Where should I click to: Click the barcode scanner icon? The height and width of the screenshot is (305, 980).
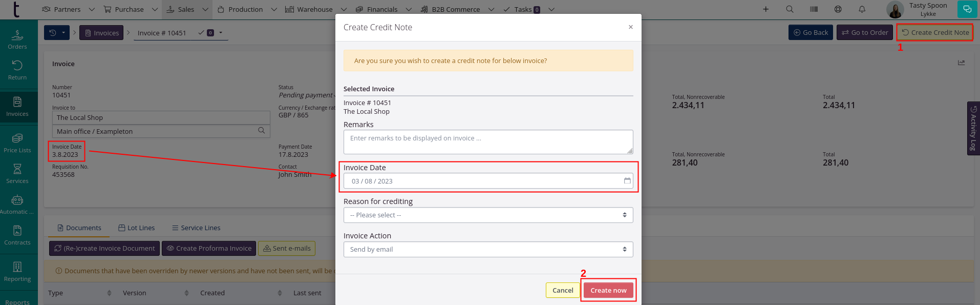pyautogui.click(x=814, y=9)
